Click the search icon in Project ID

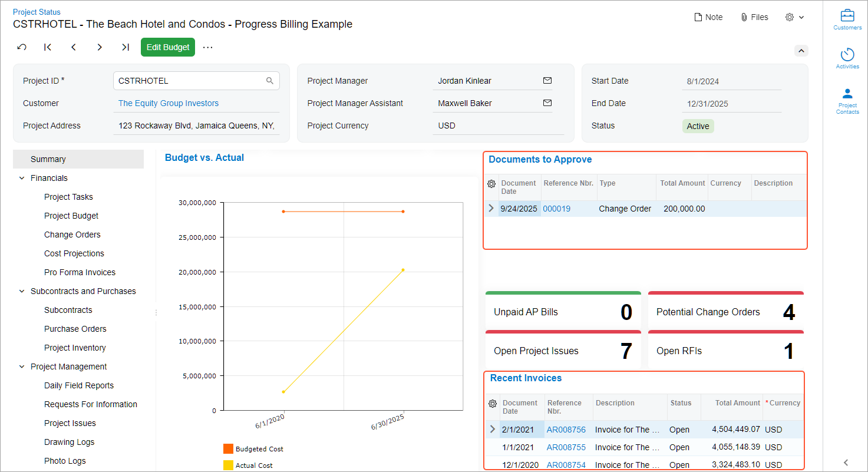270,81
